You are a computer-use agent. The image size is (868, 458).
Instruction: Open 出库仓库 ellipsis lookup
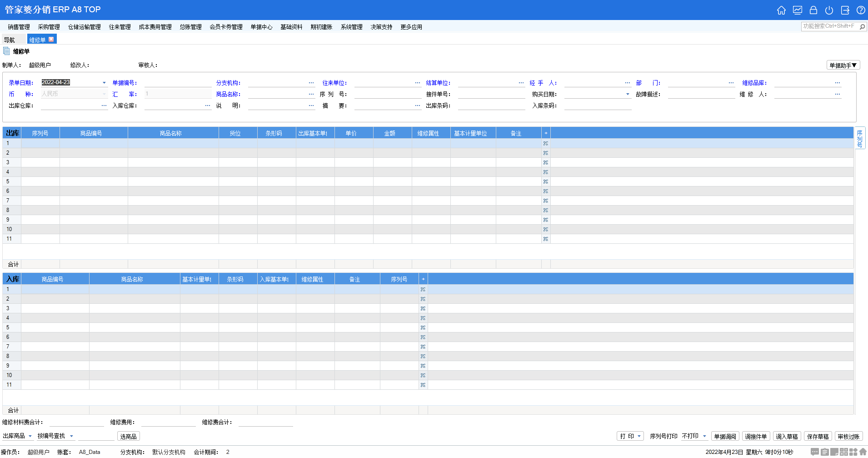click(104, 106)
